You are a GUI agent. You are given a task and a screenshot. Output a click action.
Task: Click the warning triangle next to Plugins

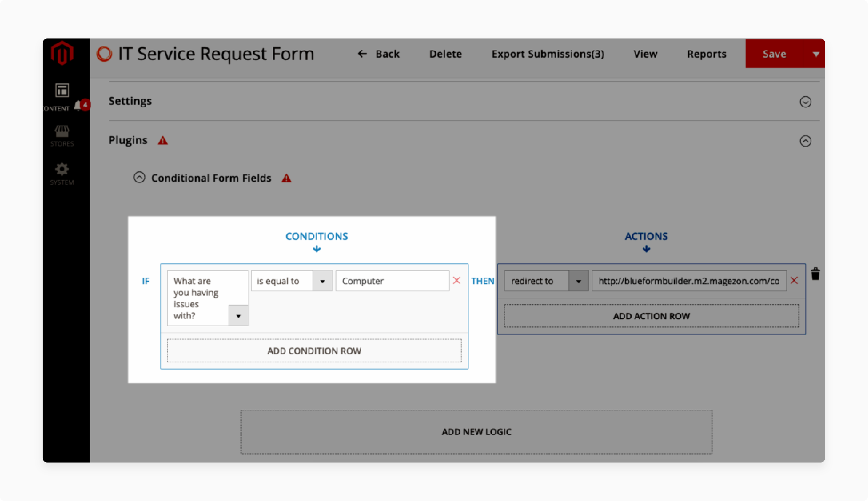point(163,140)
